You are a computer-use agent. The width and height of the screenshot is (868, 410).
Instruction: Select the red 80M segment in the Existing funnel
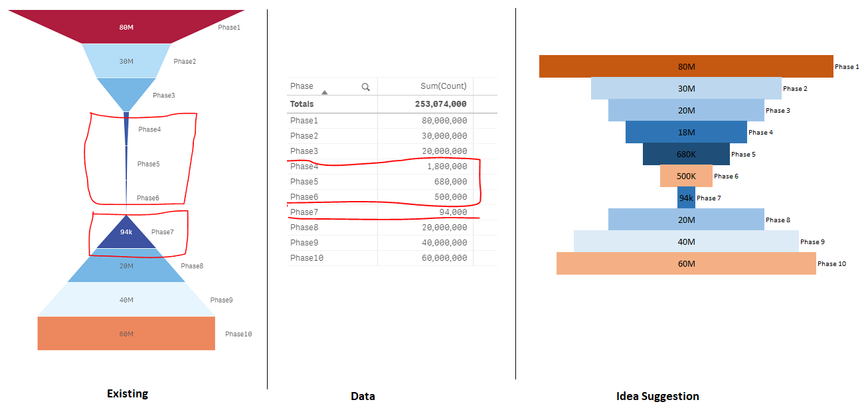click(x=126, y=27)
